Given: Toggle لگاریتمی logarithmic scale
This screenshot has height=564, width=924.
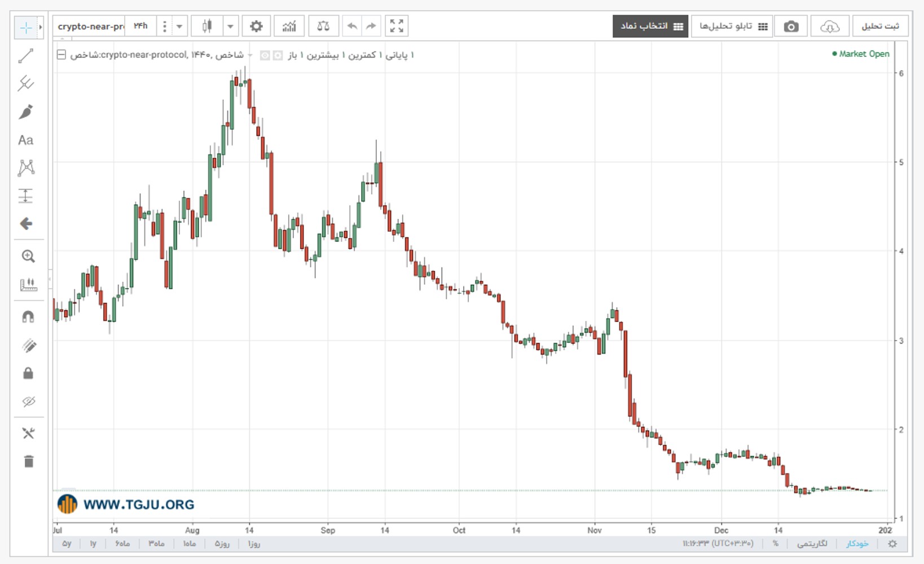Looking at the screenshot, I should (x=812, y=544).
